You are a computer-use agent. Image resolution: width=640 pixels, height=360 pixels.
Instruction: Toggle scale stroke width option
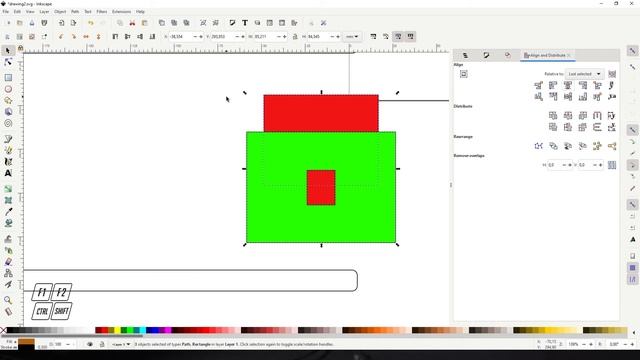[x=373, y=37]
